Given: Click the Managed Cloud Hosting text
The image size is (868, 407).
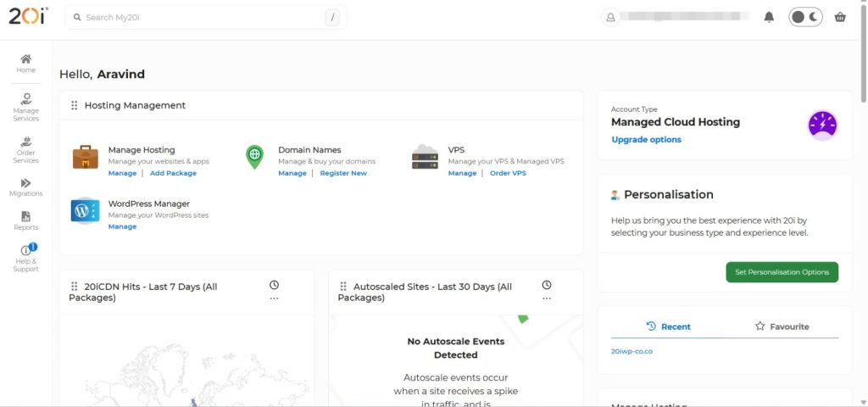Looking at the screenshot, I should pyautogui.click(x=676, y=122).
